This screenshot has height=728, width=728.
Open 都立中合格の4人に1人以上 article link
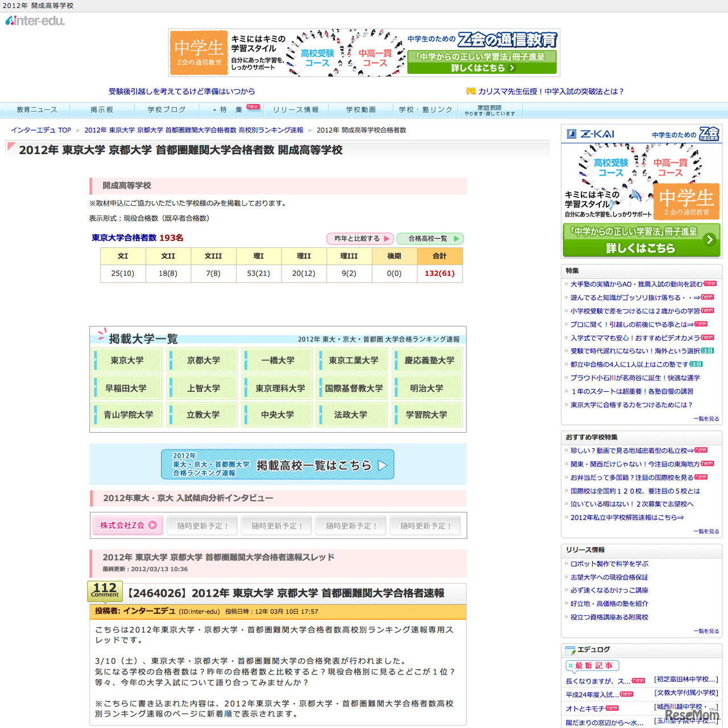630,365
